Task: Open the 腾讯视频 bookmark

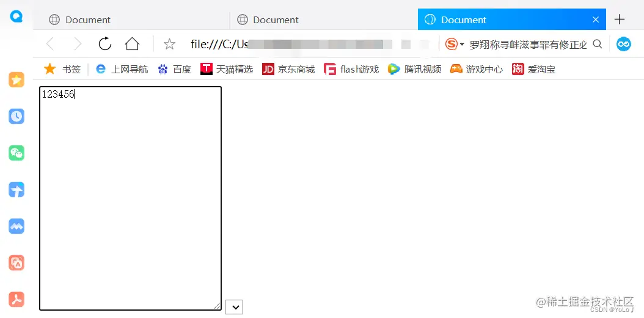Action: (415, 70)
